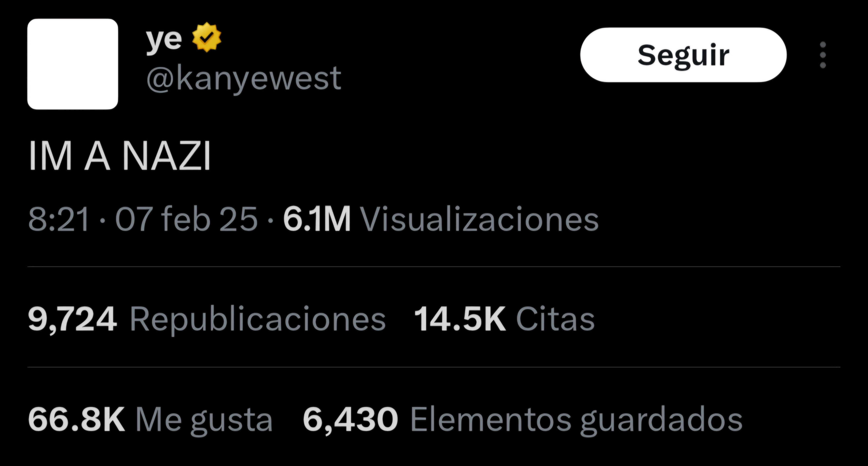The image size is (868, 466).
Task: Open the white profile avatar picture
Action: [x=73, y=64]
